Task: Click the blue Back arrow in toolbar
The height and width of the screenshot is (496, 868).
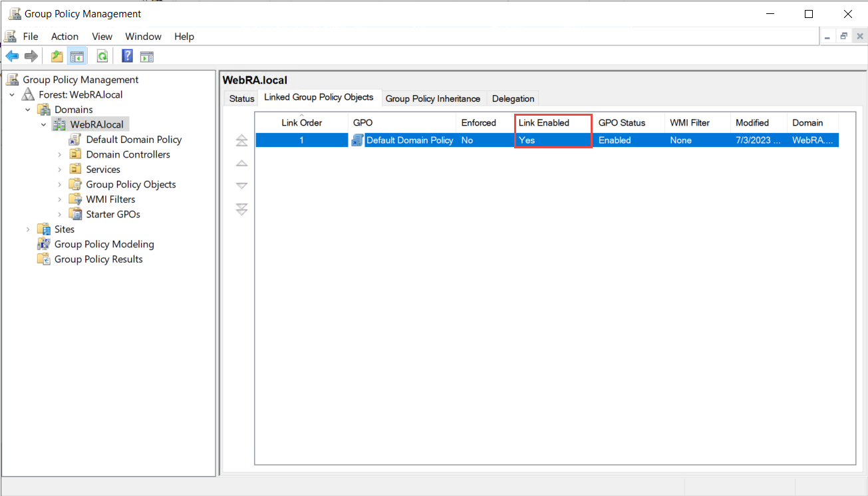Action: pyautogui.click(x=12, y=57)
